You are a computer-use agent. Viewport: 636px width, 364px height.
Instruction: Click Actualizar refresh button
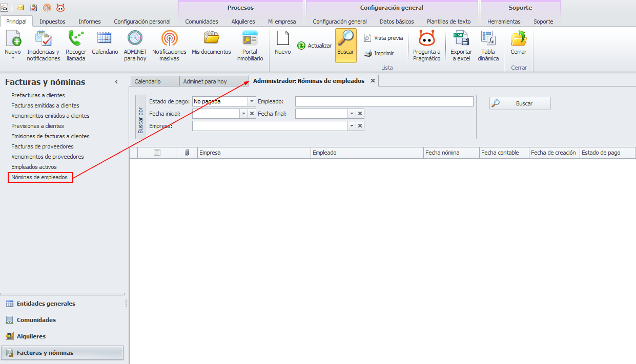pyautogui.click(x=315, y=46)
